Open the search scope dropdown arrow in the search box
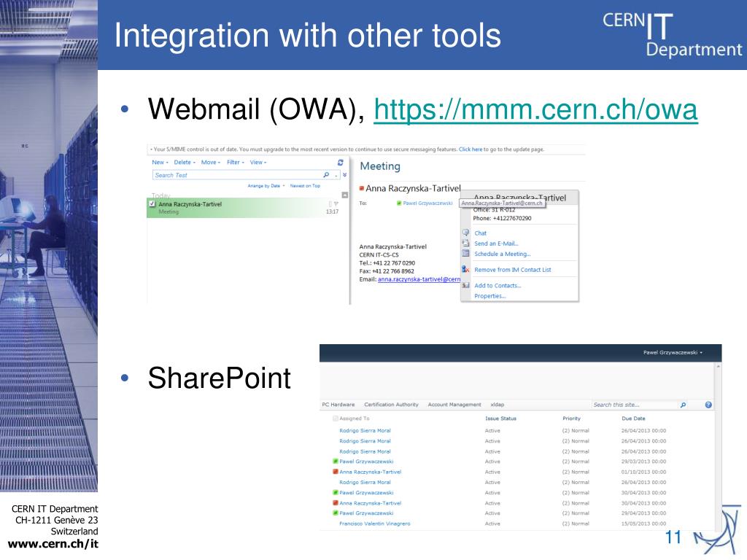The image size is (747, 560). click(x=336, y=175)
